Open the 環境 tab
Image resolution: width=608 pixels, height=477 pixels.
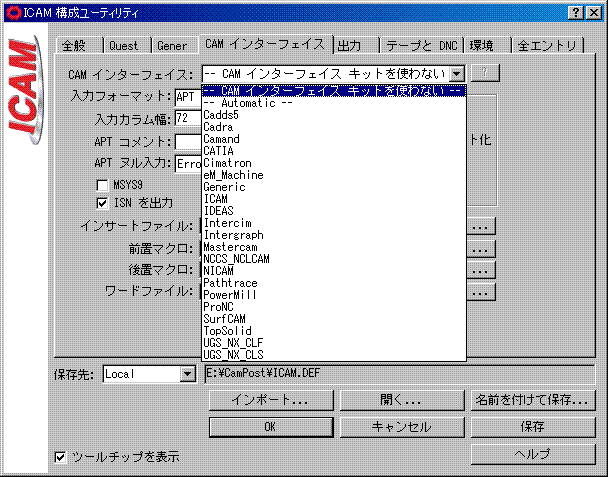(487, 45)
